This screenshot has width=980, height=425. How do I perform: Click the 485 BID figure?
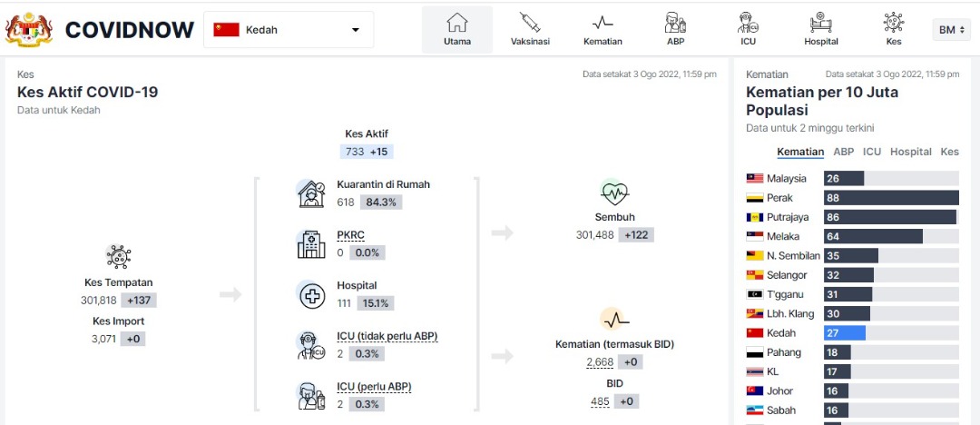tap(600, 401)
